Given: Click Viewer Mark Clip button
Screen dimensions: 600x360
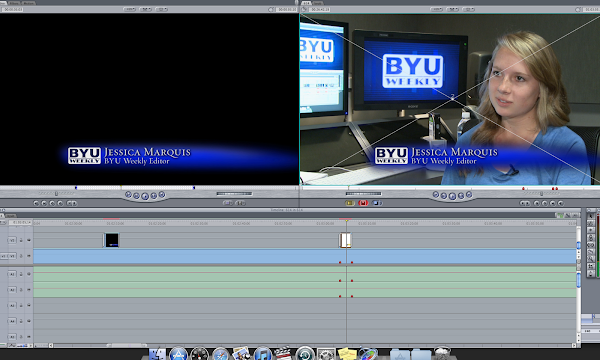Looking at the screenshot, I should tap(44, 203).
